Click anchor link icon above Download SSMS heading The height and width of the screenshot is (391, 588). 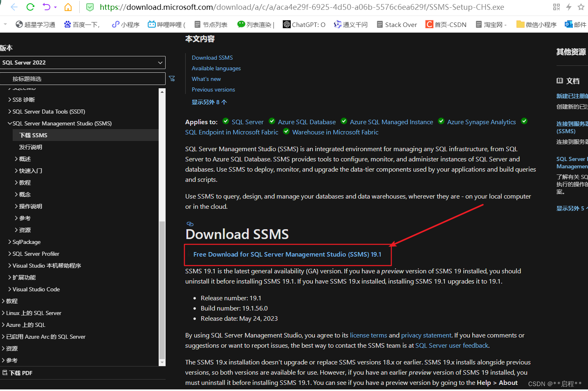[190, 224]
